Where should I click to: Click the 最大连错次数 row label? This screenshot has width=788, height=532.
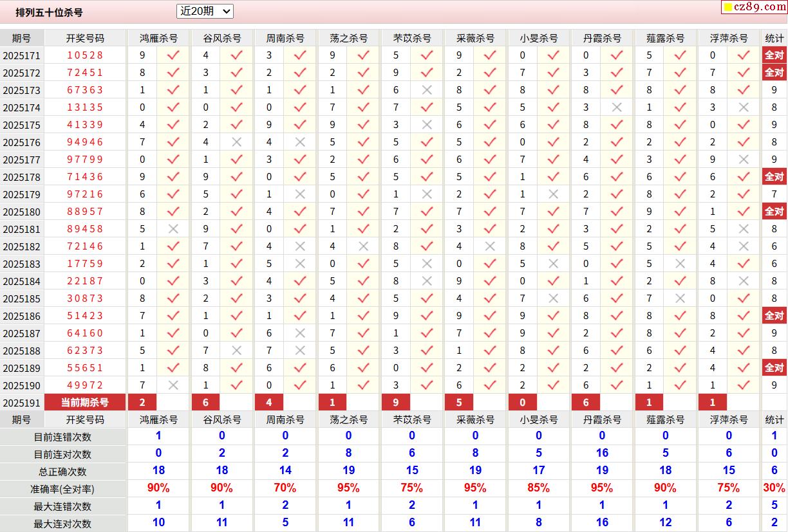coord(62,506)
